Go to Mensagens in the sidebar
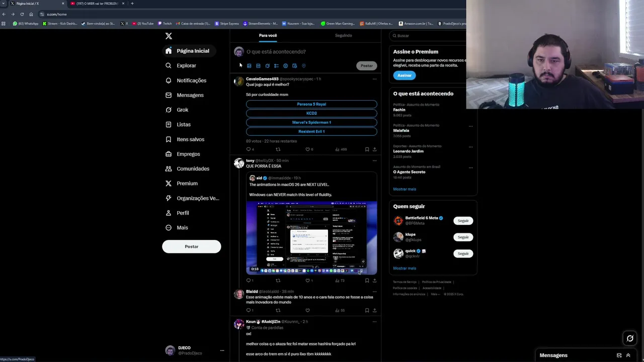Screen dimensions: 644x362 (x=185, y=95)
